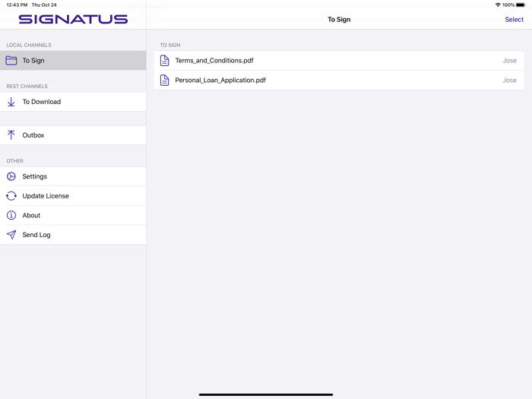Image resolution: width=532 pixels, height=399 pixels.
Task: Click the Personal_Loan_Application.pdf document icon
Action: click(x=165, y=81)
